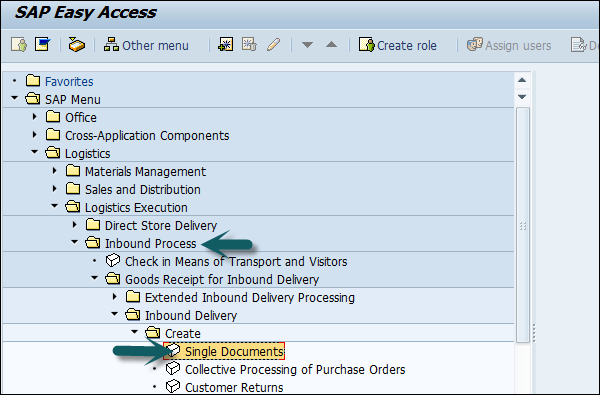This screenshot has height=395, width=600.
Task: Collapse the Inbound Process folder
Action: pos(75,242)
